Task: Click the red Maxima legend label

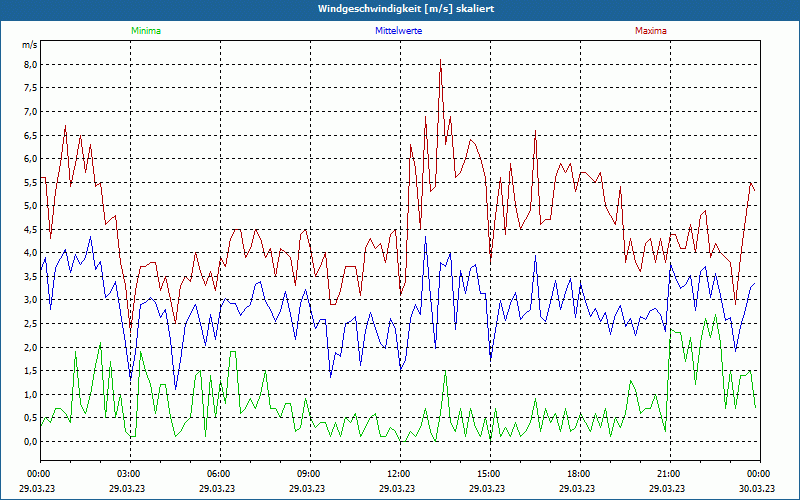Action: pyautogui.click(x=651, y=31)
